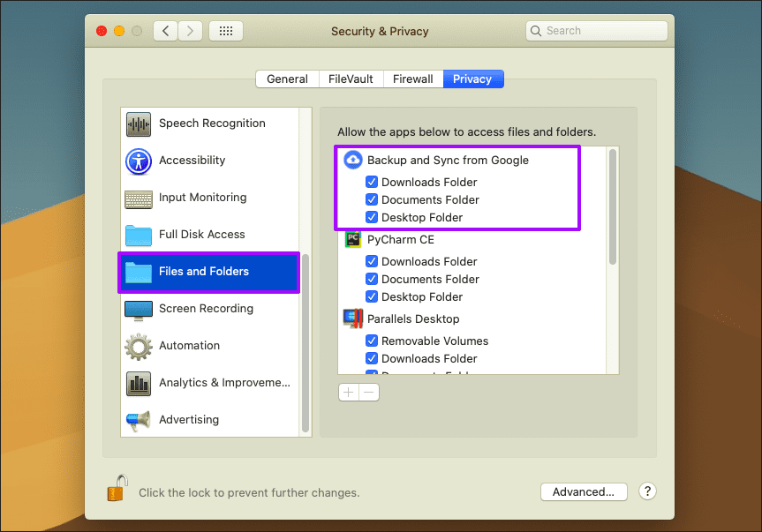The width and height of the screenshot is (762, 532).
Task: Uncheck Desktop Folder for PyCharm CE
Action: tap(372, 296)
